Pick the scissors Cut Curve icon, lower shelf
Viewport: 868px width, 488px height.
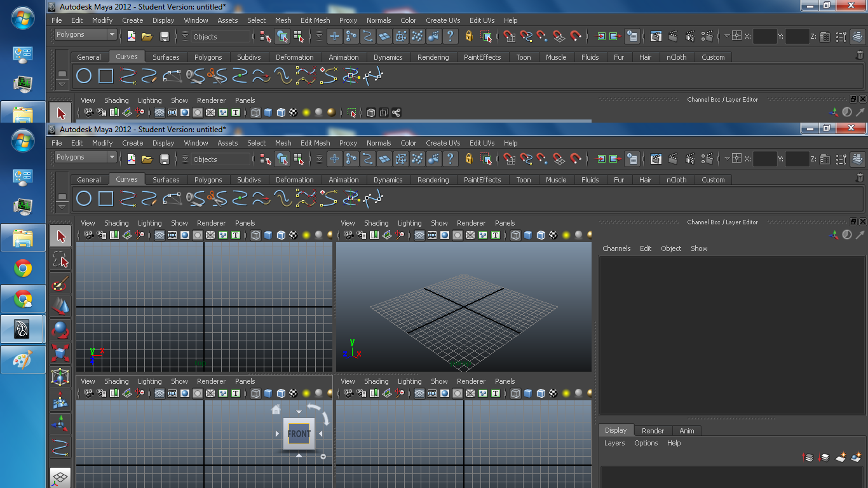[x=217, y=200]
